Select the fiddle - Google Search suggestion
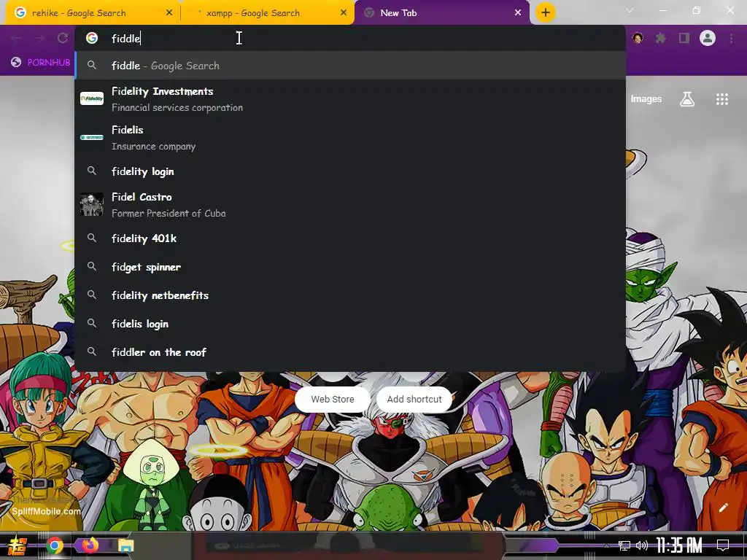This screenshot has width=747, height=560. click(350, 66)
